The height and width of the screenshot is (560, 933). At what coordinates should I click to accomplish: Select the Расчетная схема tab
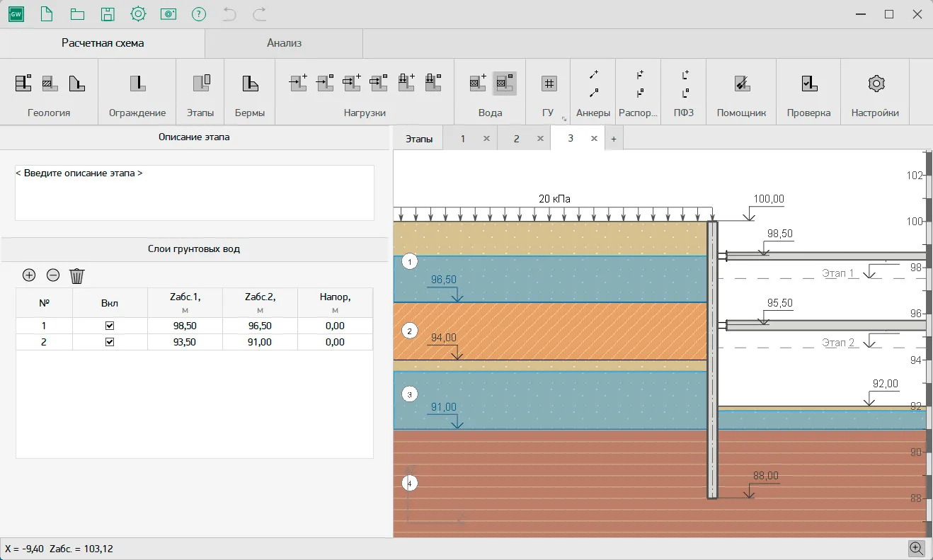pyautogui.click(x=103, y=43)
